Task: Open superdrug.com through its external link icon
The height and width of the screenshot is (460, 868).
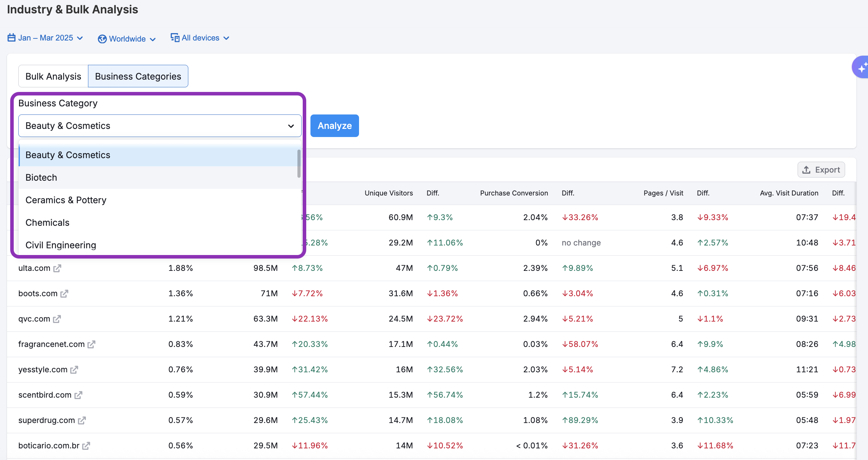Action: (x=82, y=420)
